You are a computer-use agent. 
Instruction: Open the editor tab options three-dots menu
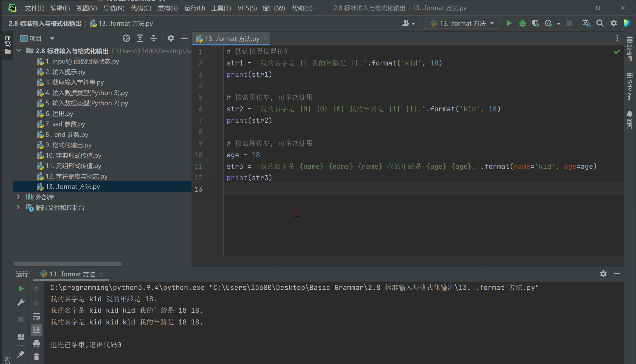(617, 38)
